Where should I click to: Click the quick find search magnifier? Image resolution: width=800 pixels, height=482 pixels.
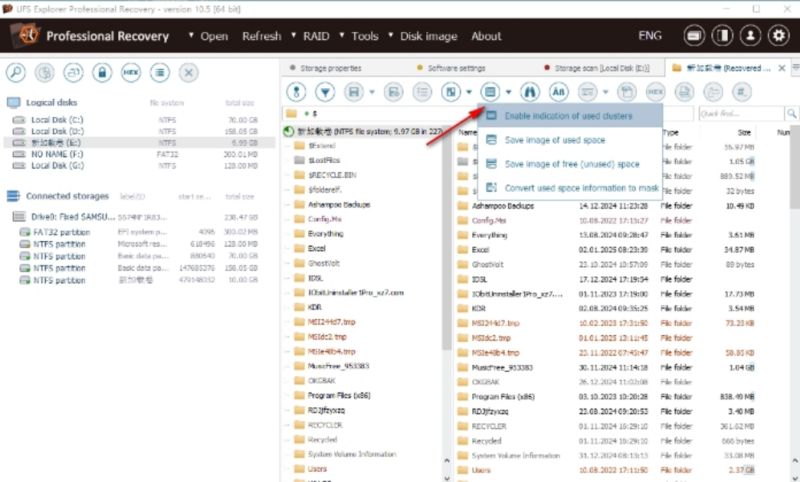[x=791, y=113]
